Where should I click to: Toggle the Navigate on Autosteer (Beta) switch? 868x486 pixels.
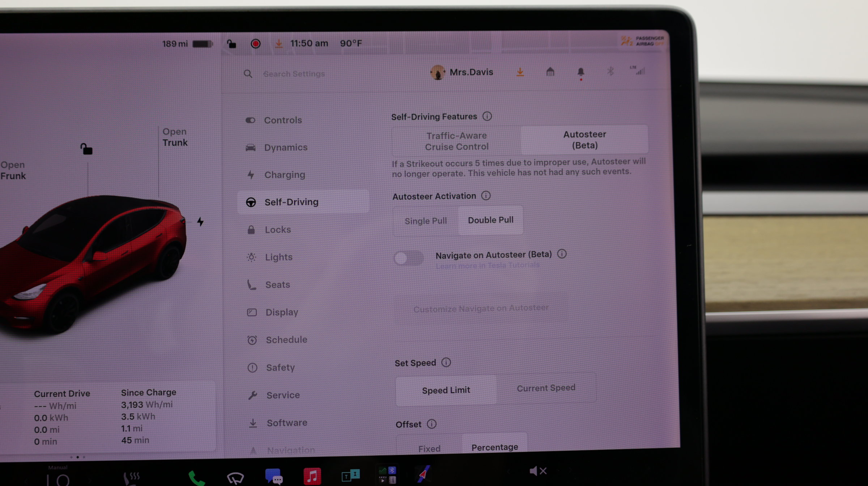pos(409,258)
